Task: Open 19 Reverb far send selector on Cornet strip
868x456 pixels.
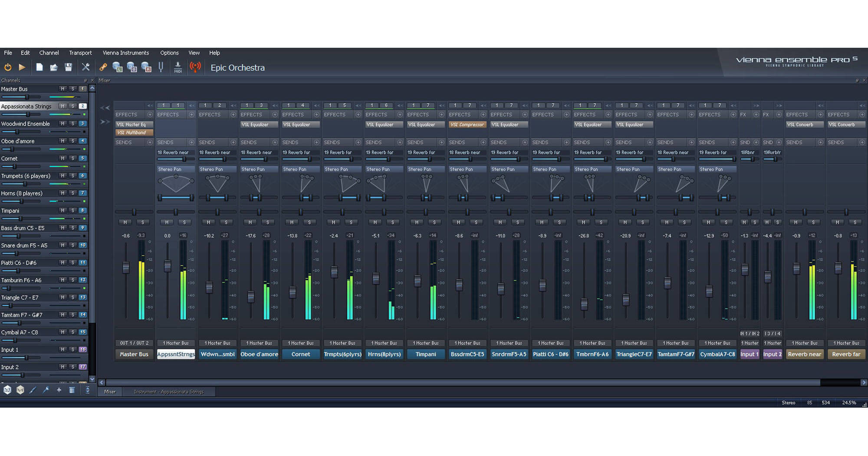Action: click(x=301, y=152)
